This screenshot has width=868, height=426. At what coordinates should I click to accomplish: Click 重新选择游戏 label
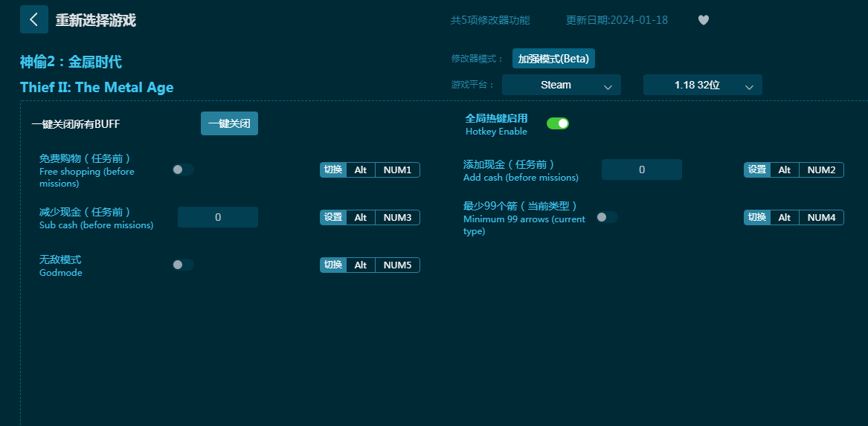[x=96, y=21]
